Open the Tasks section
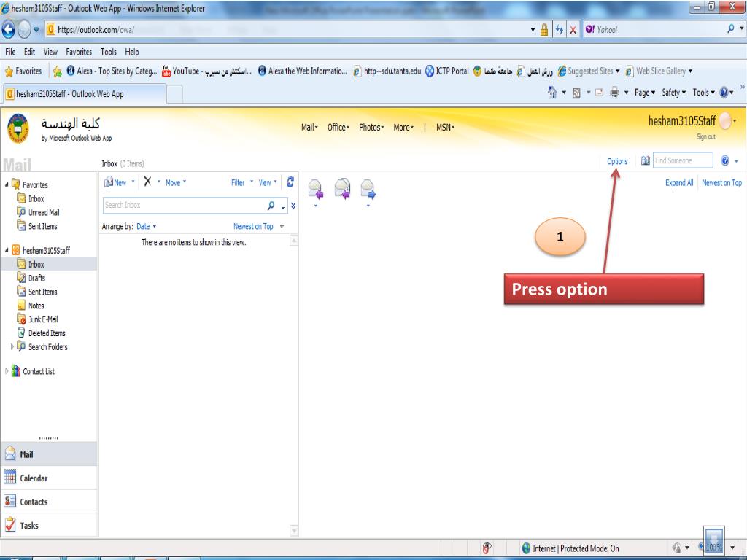 [29, 526]
